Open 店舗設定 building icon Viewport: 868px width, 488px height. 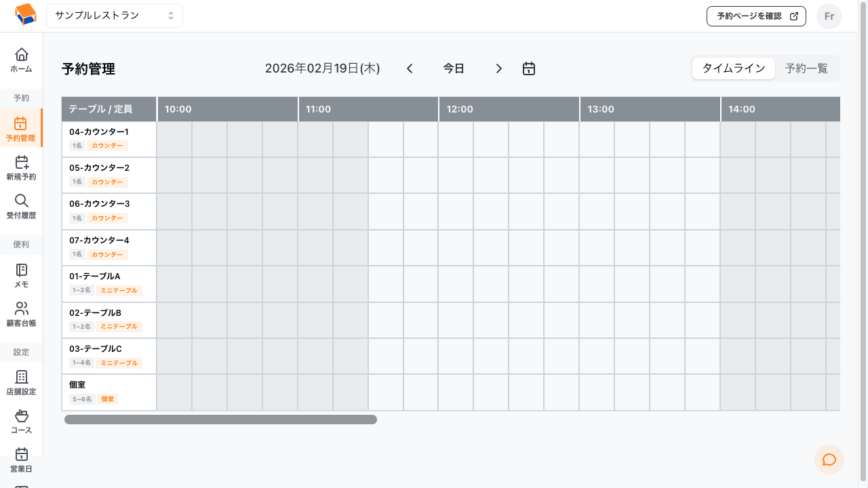coord(22,378)
